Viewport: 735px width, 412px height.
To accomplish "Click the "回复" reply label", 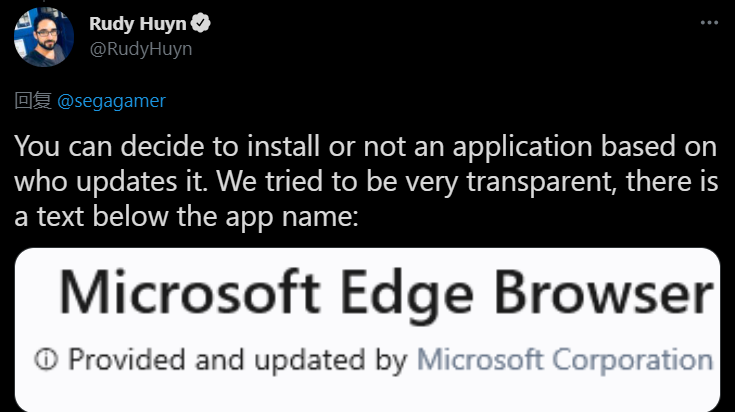I will click(x=26, y=100).
